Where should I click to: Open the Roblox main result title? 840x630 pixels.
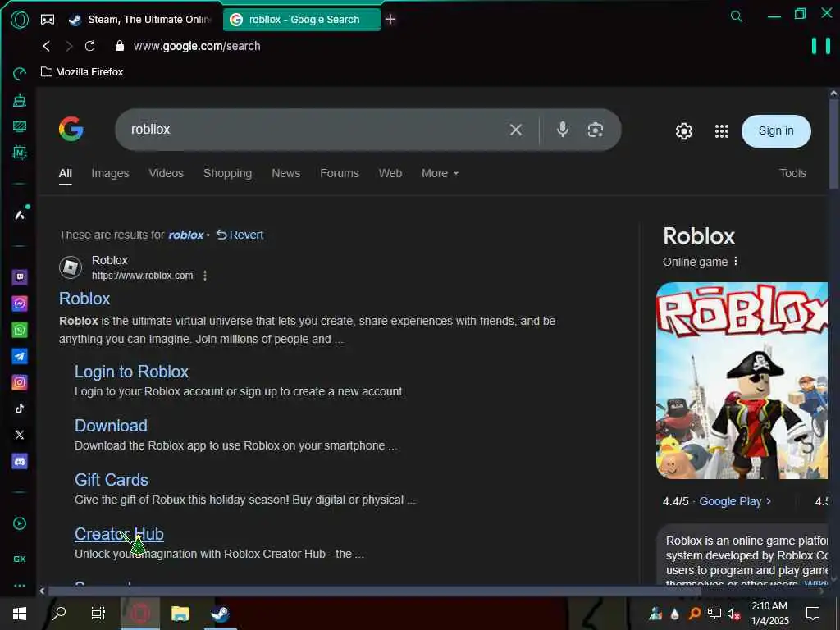tap(84, 299)
